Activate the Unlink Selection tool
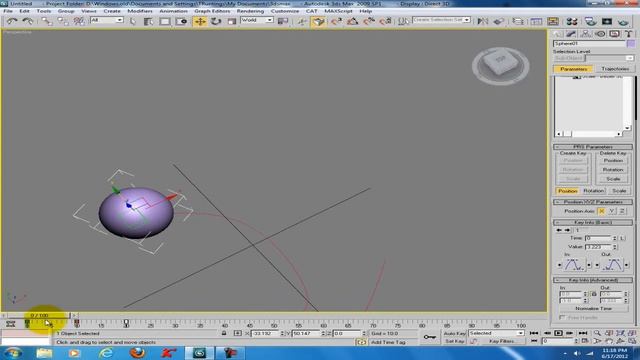Viewport: 640px width, 360px height. 63,21
